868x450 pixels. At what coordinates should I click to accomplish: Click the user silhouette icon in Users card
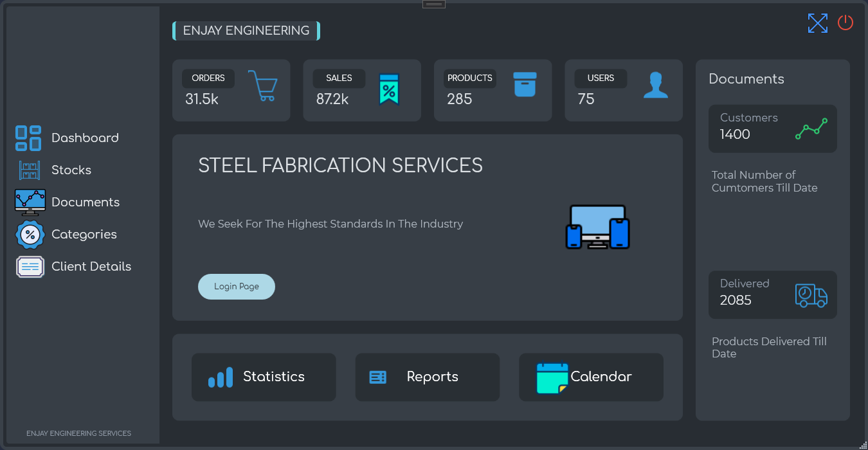[655, 85]
